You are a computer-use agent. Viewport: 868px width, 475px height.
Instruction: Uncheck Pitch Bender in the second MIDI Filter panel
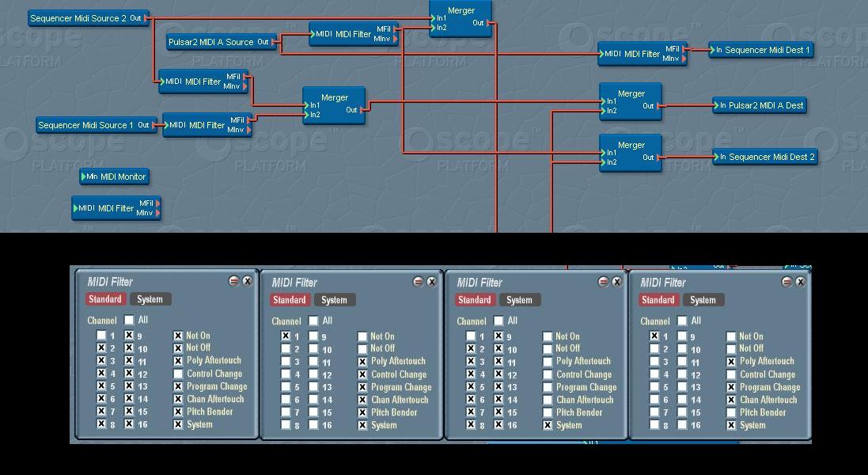point(362,412)
